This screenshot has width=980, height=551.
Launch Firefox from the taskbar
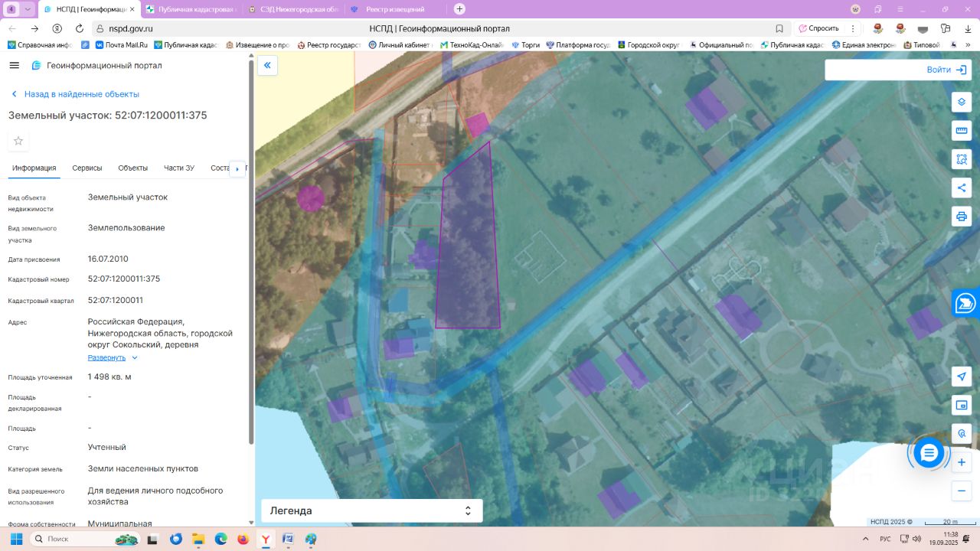tap(243, 539)
